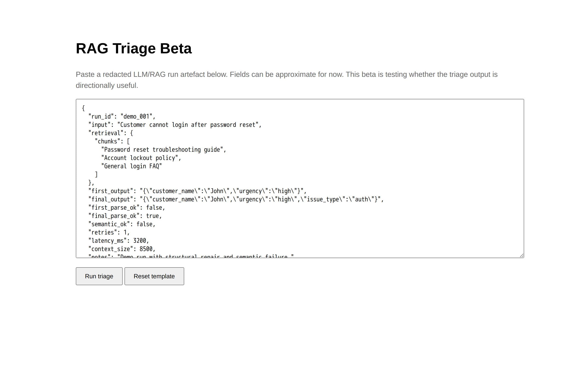Click the "semantic_ok": false line
This screenshot has width=588, height=368.
(x=122, y=224)
